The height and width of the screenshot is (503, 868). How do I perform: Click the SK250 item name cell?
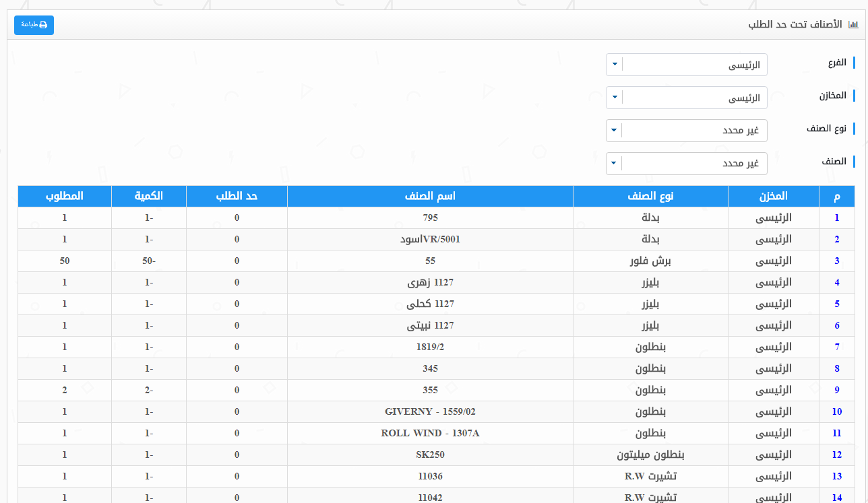click(430, 455)
